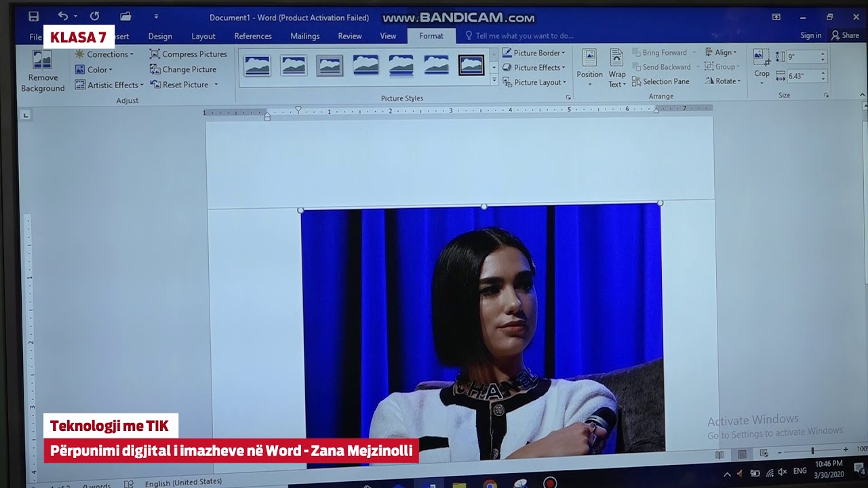Click the top-center sizing handle of the picture
The height and width of the screenshot is (488, 868).
point(484,206)
